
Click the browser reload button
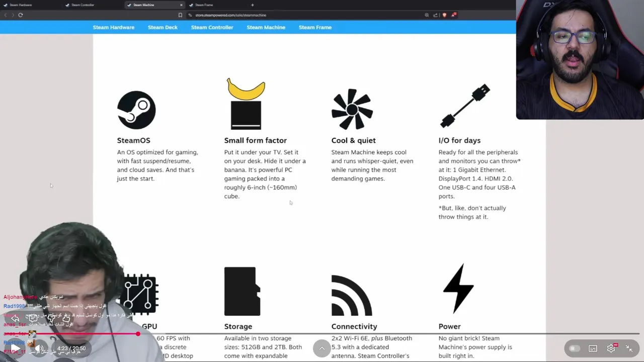(21, 15)
